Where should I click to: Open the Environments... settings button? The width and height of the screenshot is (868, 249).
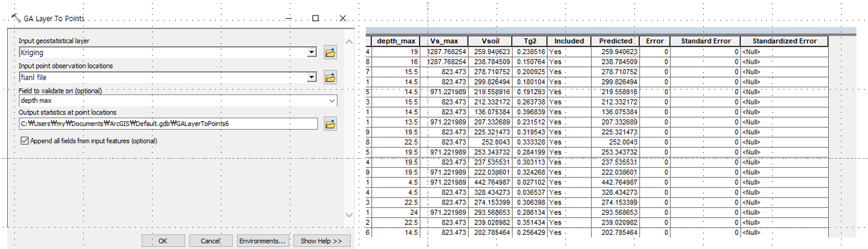(262, 241)
